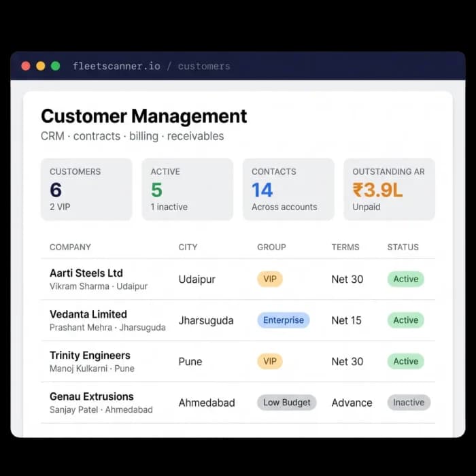Click the Active status badge for Vedanta Limited
This screenshot has width=476, height=476.
(405, 320)
